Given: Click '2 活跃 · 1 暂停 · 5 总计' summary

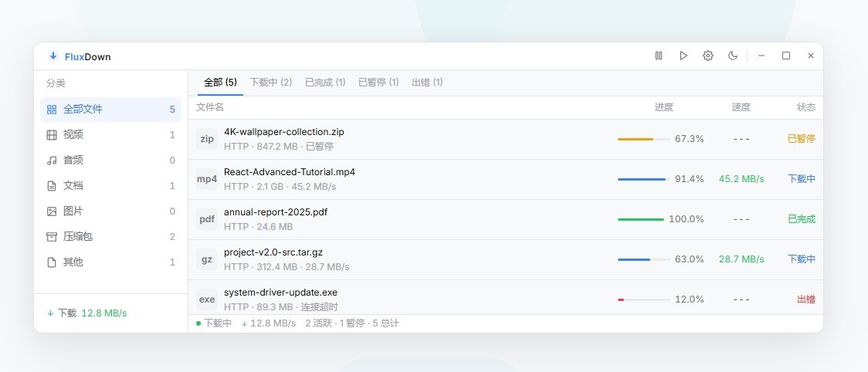Looking at the screenshot, I should (x=352, y=323).
